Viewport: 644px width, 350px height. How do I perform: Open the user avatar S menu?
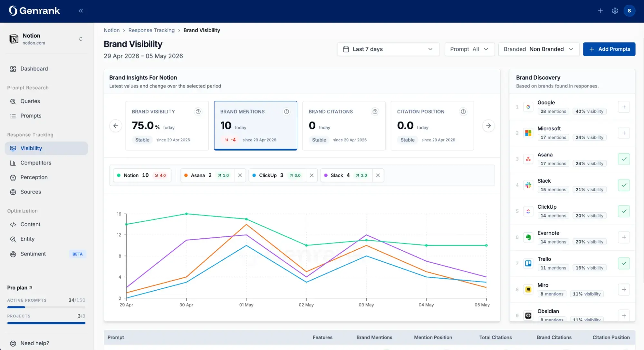tap(629, 11)
